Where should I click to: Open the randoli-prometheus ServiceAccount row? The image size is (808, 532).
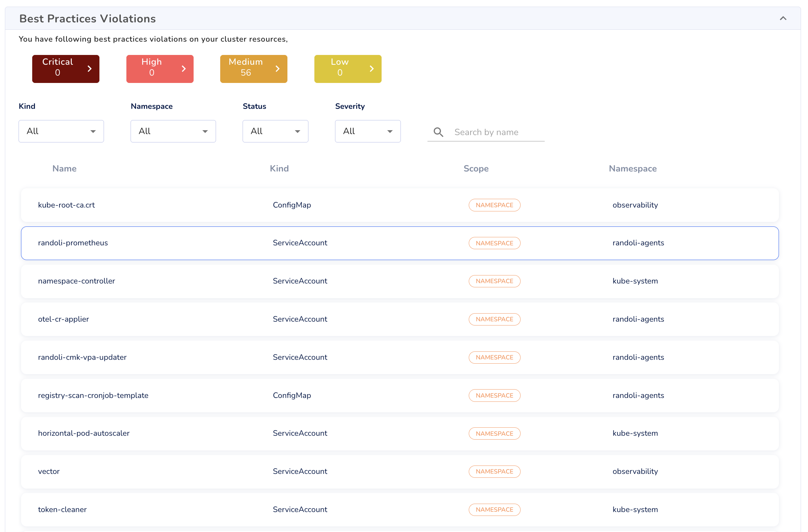[73, 243]
